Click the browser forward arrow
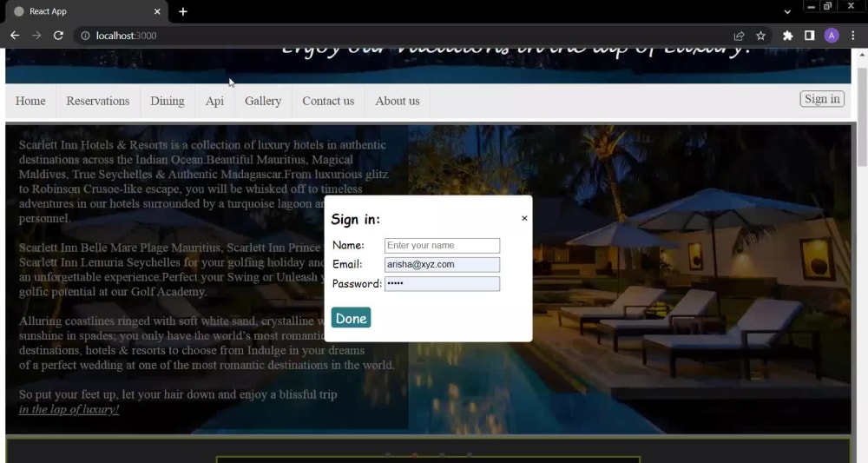868x463 pixels. coord(36,36)
